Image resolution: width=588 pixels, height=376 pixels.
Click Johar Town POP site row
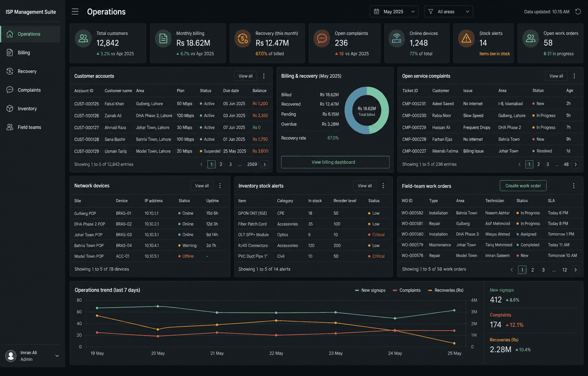pyautogui.click(x=150, y=235)
